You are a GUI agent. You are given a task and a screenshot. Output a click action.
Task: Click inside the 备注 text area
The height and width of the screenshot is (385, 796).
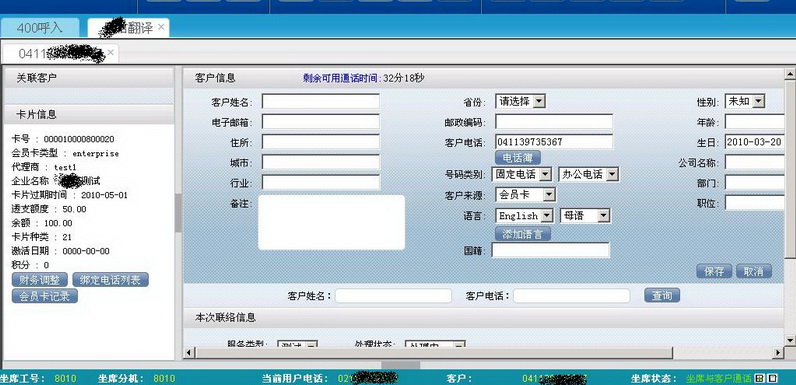coord(331,222)
